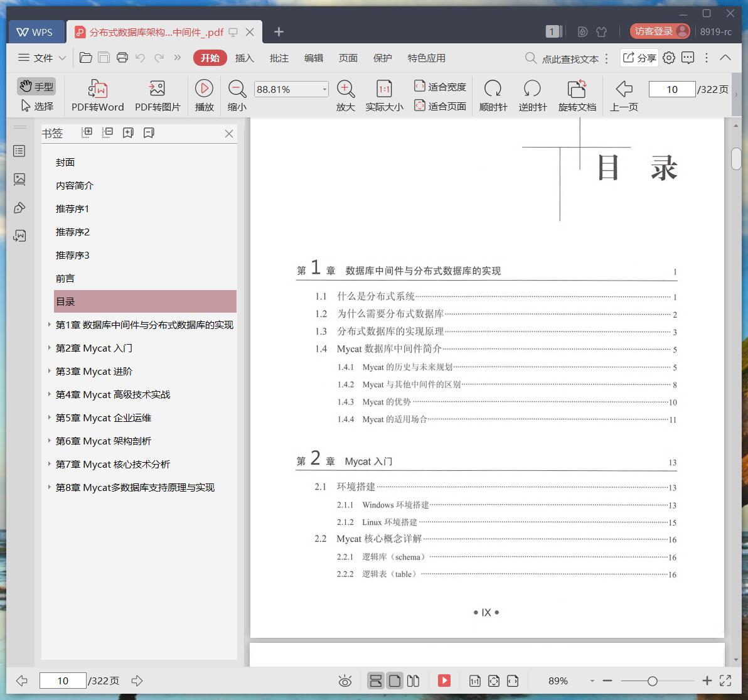Open the 特色应用 tab
748x700 pixels.
(427, 58)
